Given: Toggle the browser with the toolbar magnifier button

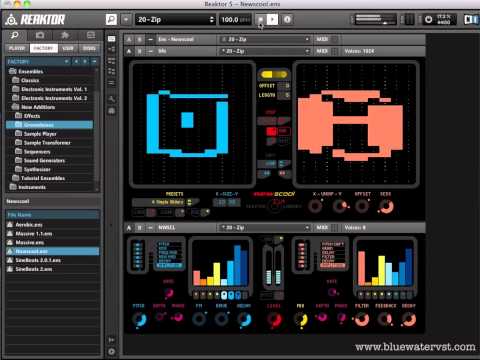Looking at the screenshot, I should pos(111,19).
